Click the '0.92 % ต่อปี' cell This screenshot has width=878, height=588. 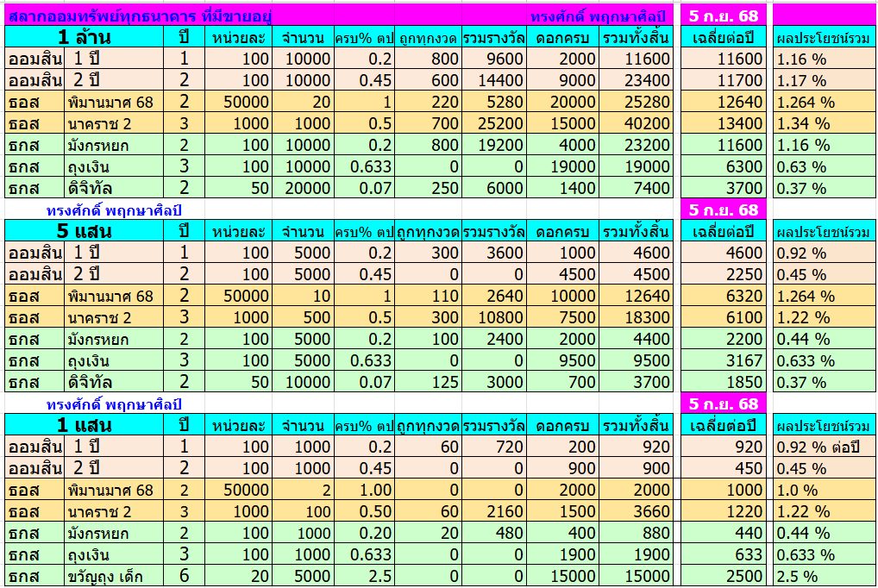tap(825, 447)
